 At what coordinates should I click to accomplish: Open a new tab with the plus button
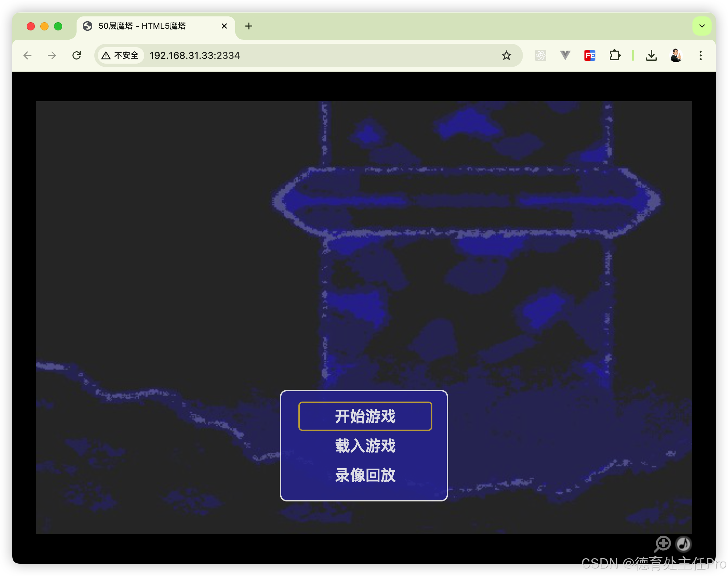click(x=249, y=26)
